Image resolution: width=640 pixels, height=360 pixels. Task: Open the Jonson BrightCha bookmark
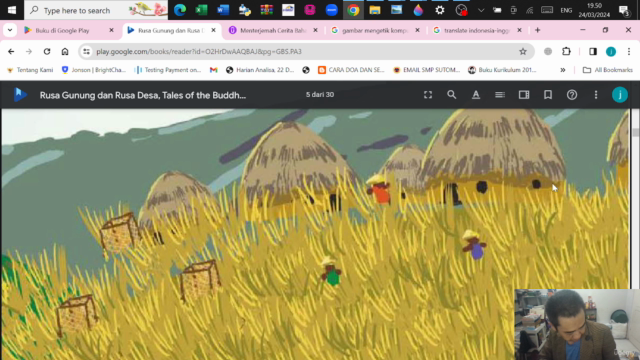point(94,70)
